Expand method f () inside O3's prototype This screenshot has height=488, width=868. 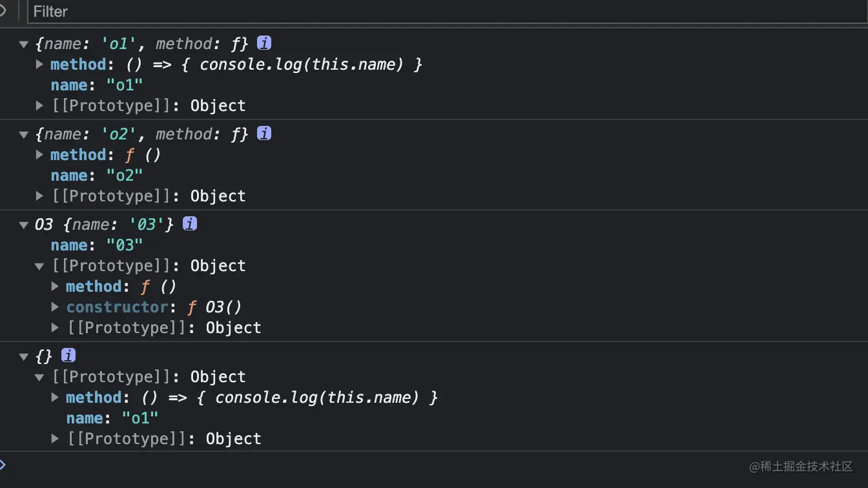(x=55, y=287)
